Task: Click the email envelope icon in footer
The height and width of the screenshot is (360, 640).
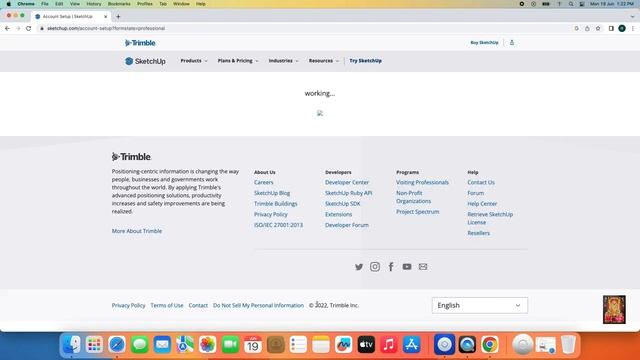Action: [423, 267]
